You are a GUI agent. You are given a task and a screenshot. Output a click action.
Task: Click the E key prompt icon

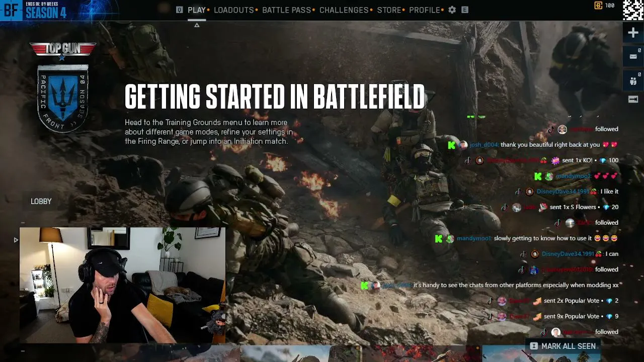[x=465, y=10]
